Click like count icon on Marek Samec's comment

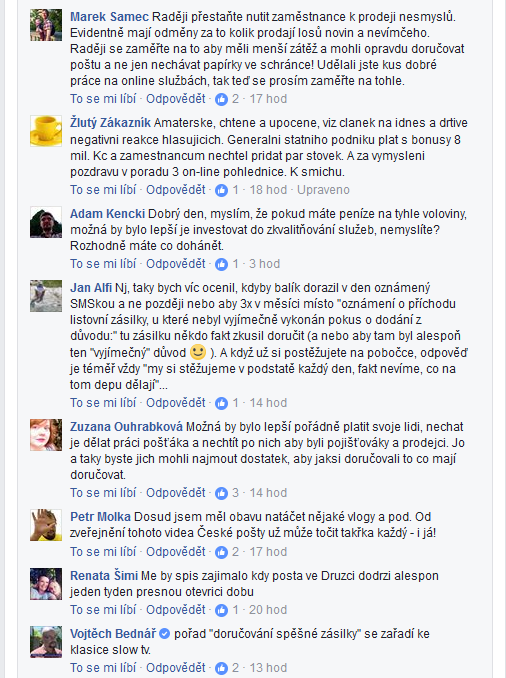(x=221, y=99)
